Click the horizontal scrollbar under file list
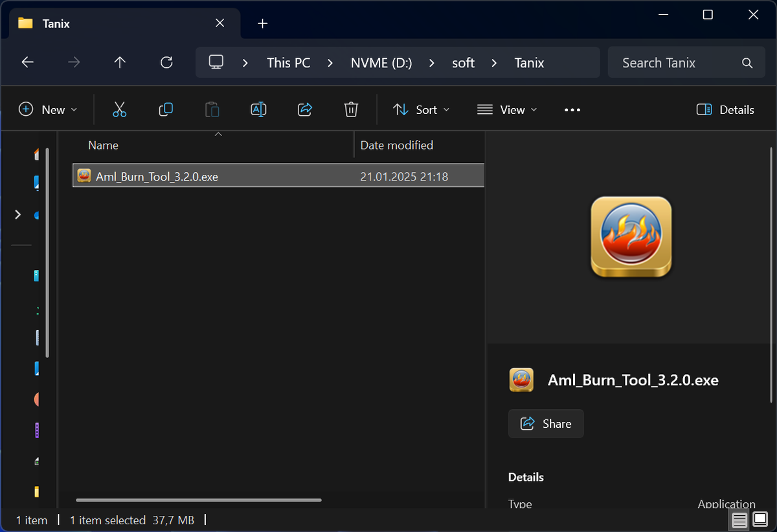Viewport: 777px width, 532px height. coord(199,500)
